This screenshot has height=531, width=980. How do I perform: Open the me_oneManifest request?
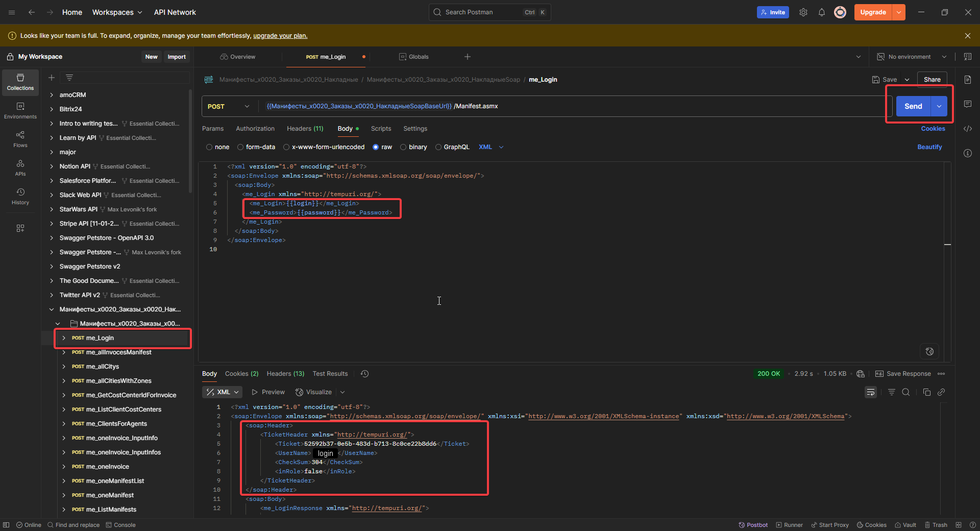coord(110,495)
